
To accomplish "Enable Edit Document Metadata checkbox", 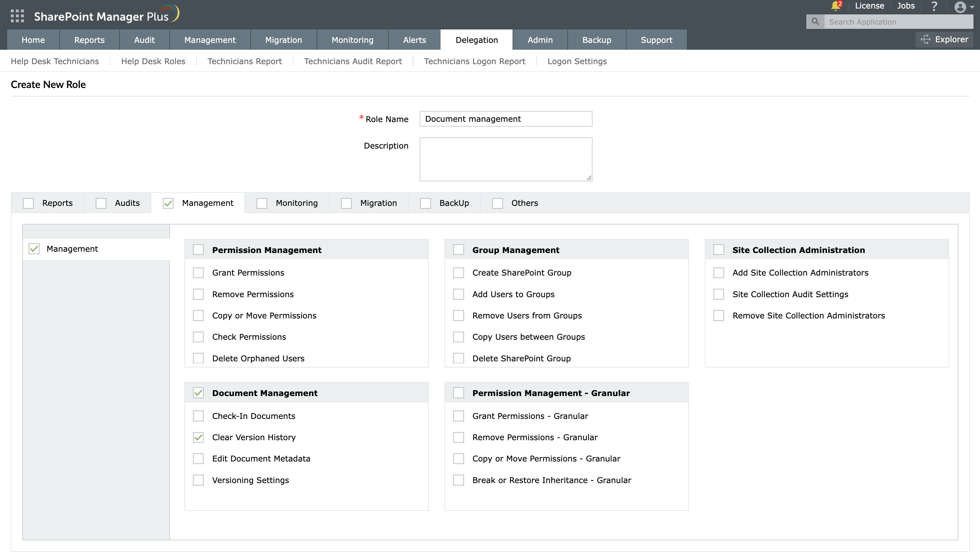I will [198, 459].
